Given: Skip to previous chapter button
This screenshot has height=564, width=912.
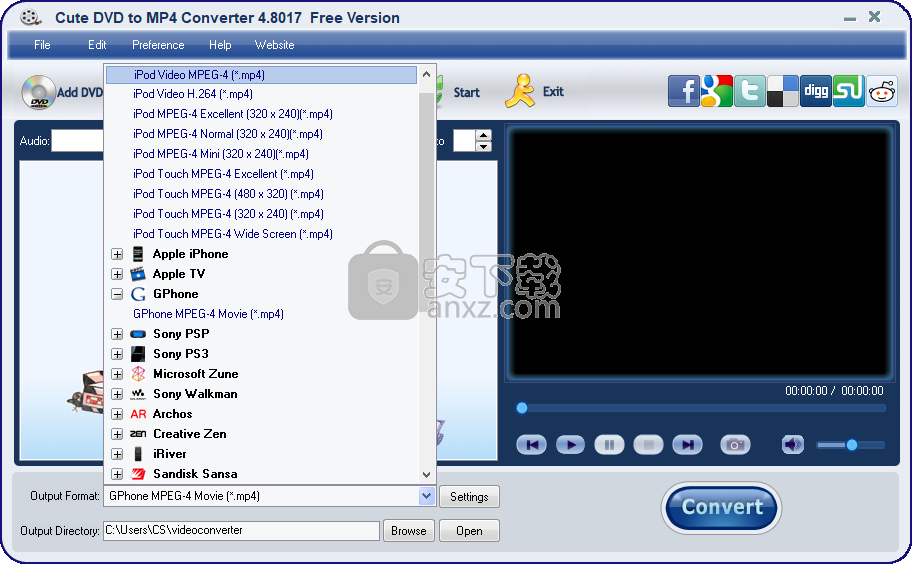Looking at the screenshot, I should [532, 445].
